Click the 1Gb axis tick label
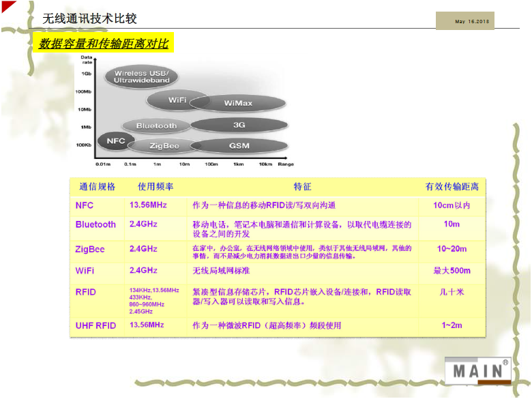The height and width of the screenshot is (399, 532). [87, 74]
